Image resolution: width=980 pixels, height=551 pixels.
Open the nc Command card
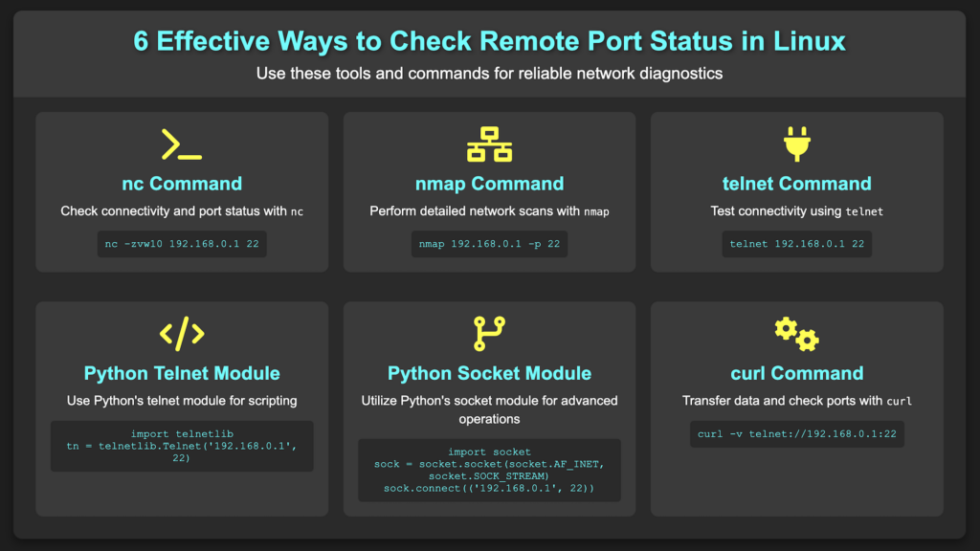click(x=182, y=191)
